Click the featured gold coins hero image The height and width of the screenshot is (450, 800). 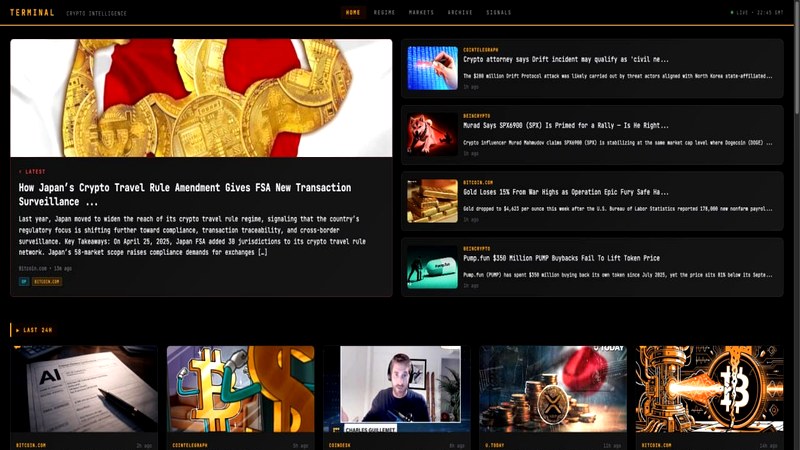tap(201, 98)
